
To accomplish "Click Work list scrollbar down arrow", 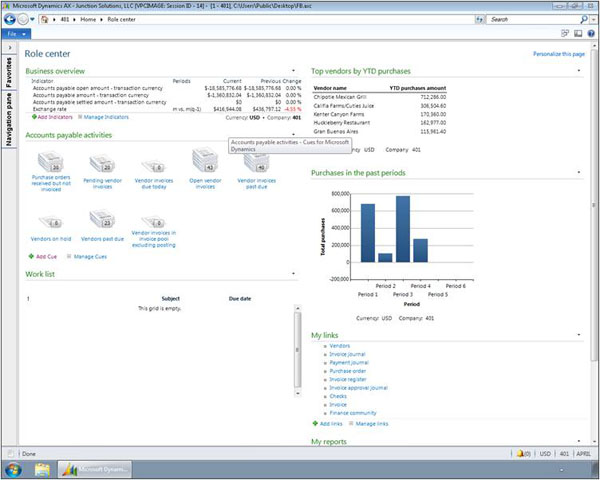I will tap(298, 393).
